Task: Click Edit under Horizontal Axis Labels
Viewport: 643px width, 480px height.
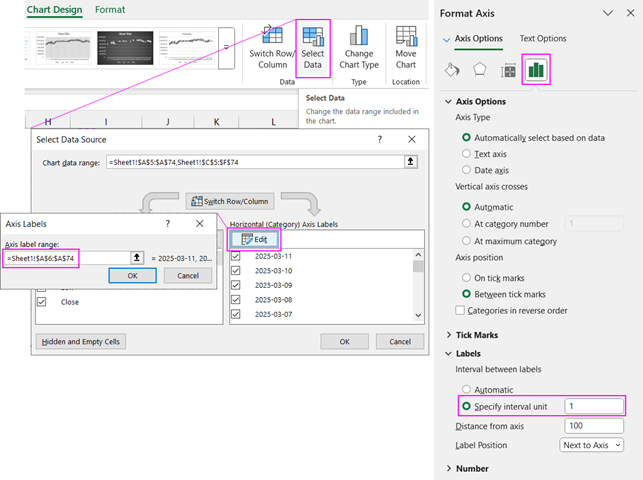Action: click(255, 240)
